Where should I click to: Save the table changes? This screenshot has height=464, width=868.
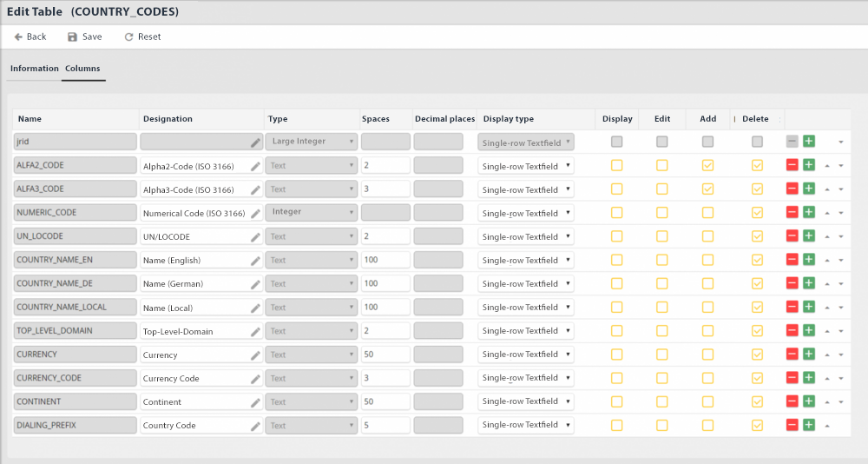(85, 36)
